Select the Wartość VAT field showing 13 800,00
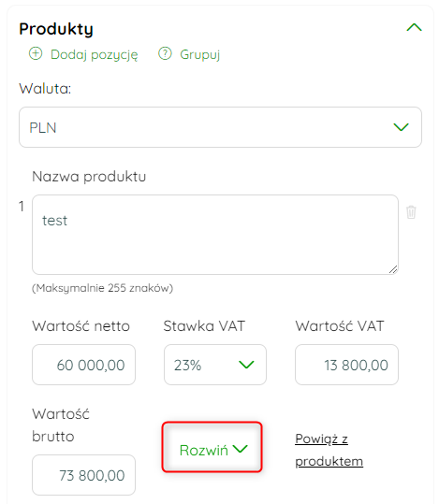This screenshot has width=439, height=504. 346,365
